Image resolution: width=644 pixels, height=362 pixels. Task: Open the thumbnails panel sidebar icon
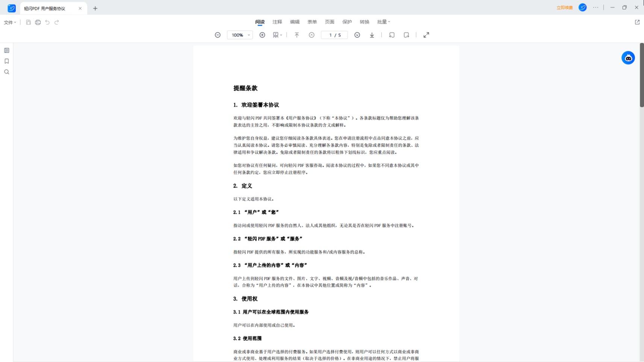coord(7,50)
